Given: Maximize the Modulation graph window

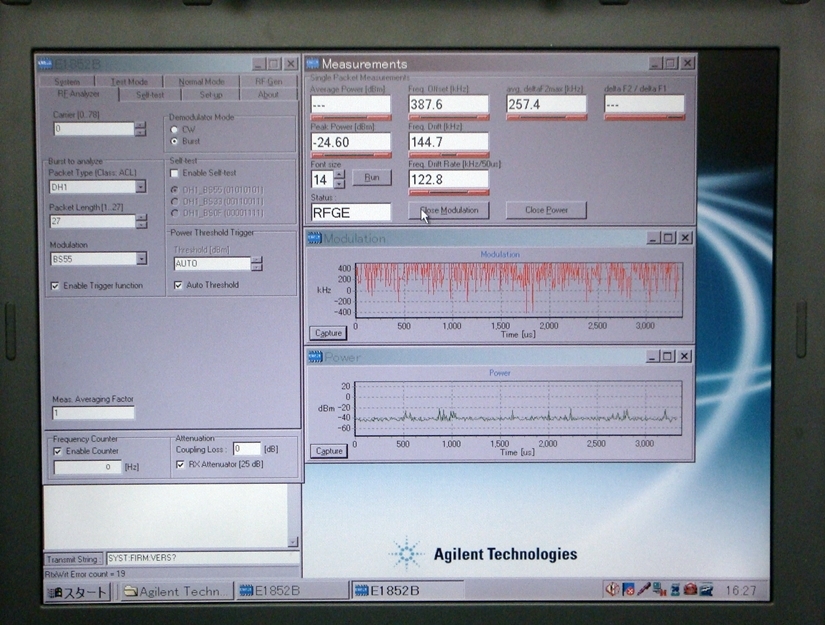Looking at the screenshot, I should [668, 238].
